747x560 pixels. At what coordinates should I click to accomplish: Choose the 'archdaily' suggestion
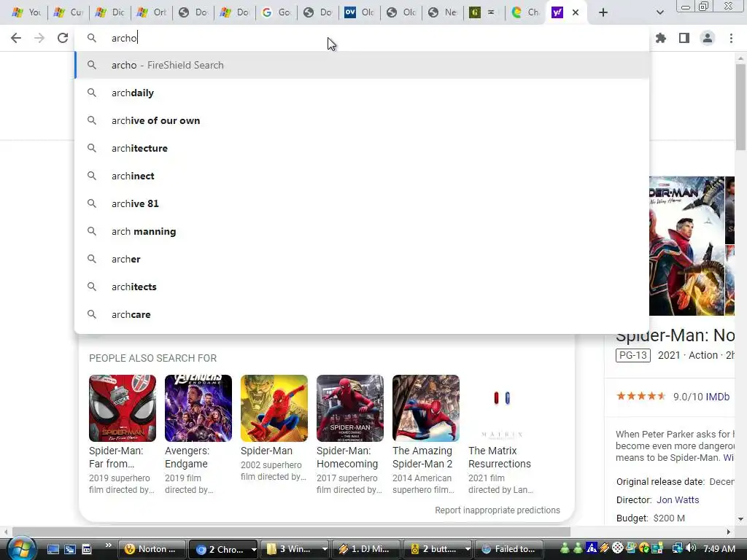[362, 93]
